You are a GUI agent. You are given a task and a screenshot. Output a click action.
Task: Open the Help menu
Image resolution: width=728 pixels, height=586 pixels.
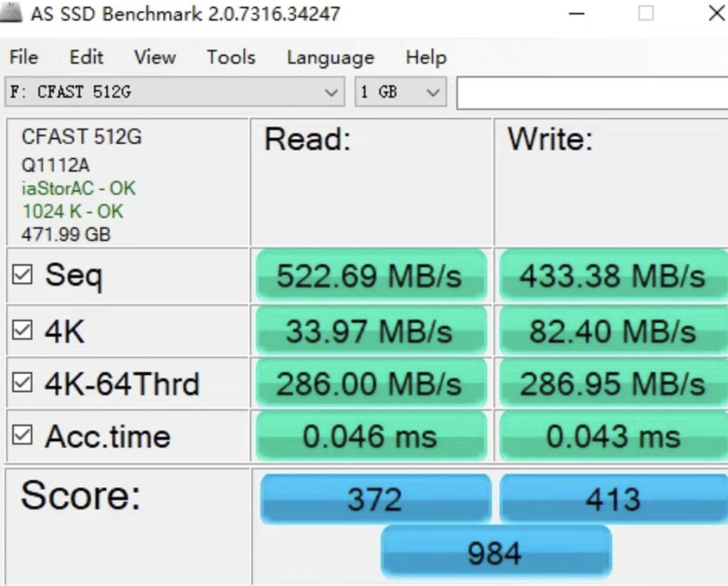click(x=426, y=58)
